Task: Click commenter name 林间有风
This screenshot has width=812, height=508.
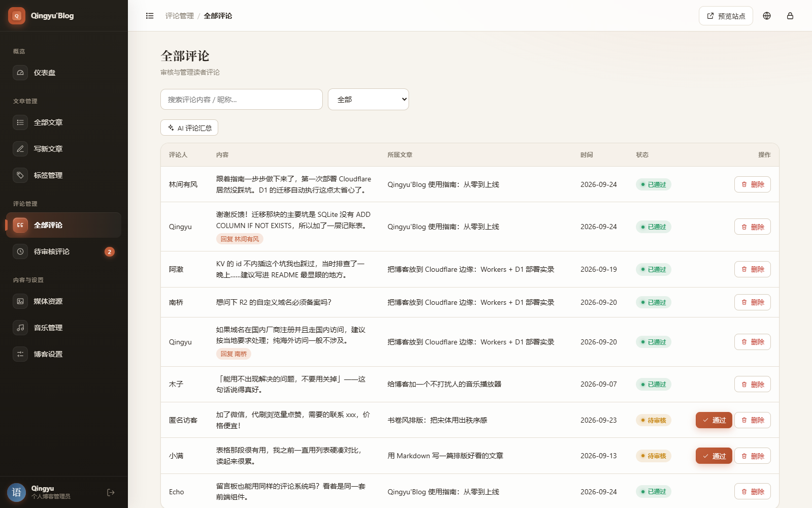Action: [x=183, y=184]
